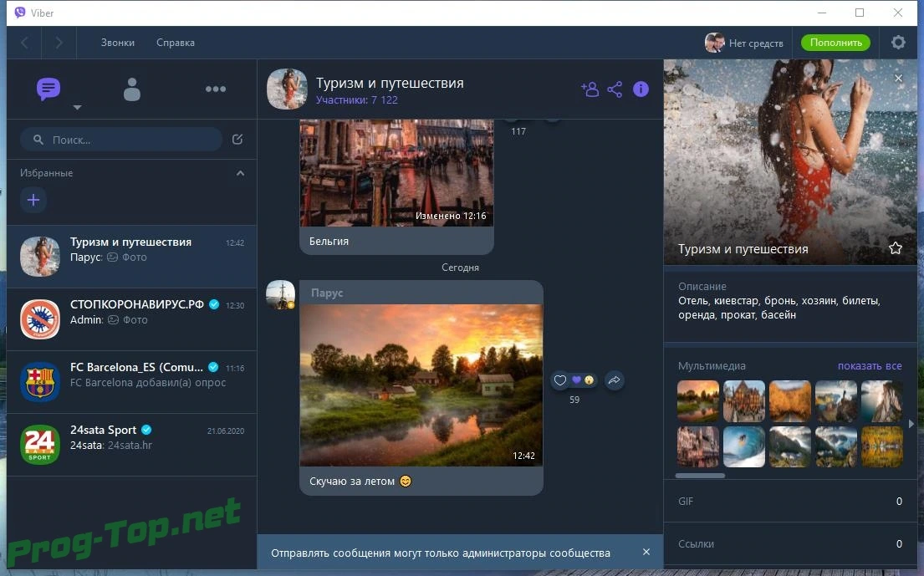The image size is (924, 576).
Task: Dismiss the administrators-only notice
Action: (646, 552)
